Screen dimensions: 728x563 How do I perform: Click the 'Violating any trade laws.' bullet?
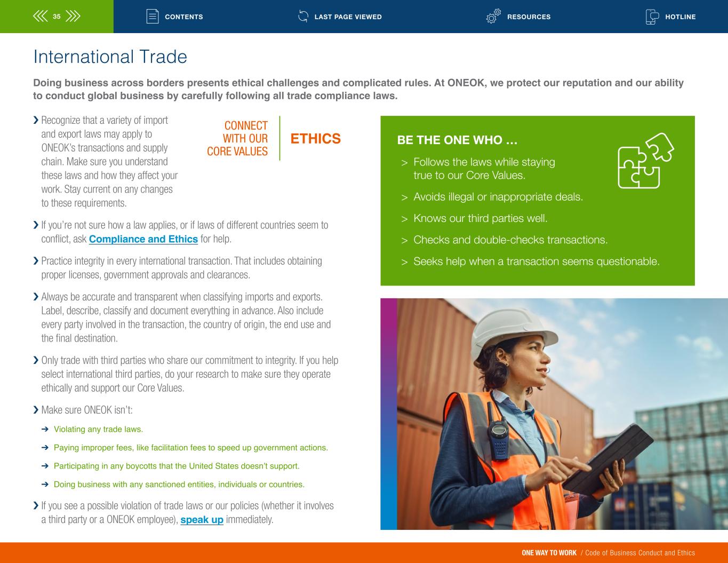(98, 430)
